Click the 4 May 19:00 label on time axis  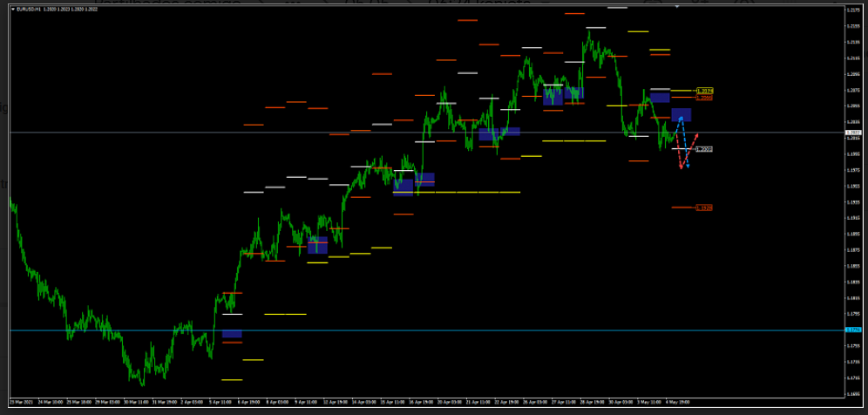click(678, 403)
